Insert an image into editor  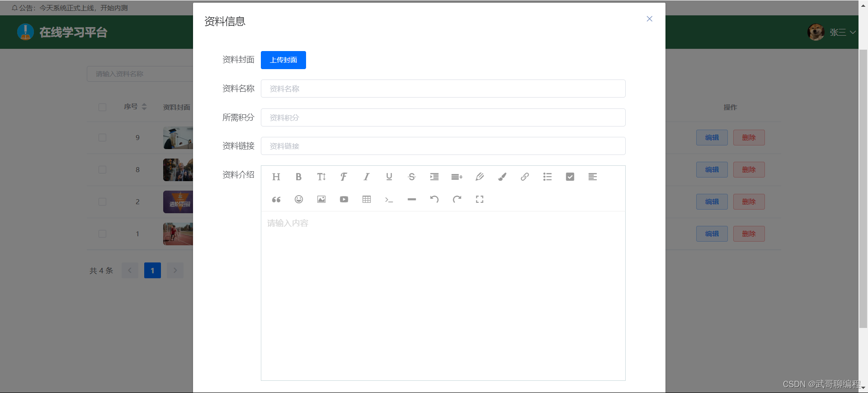[321, 199]
